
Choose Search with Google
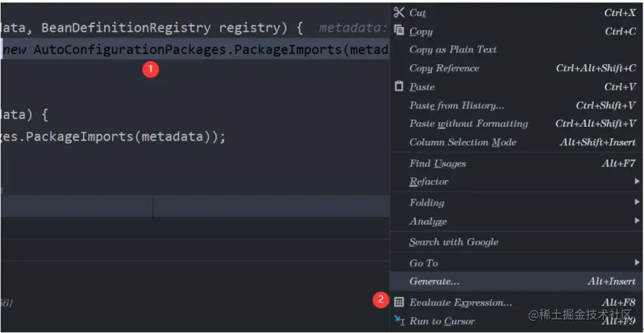[x=454, y=242]
